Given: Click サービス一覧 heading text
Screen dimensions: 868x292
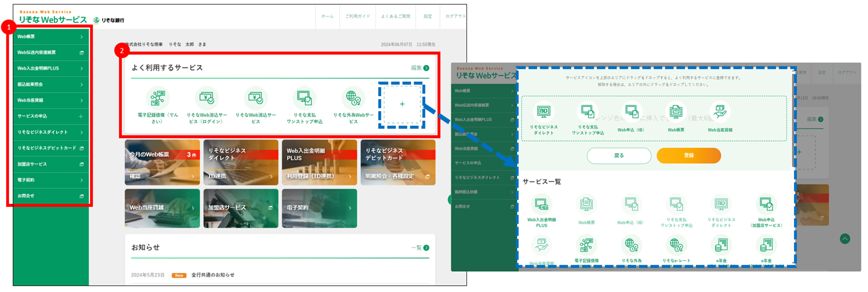Looking at the screenshot, I should 542,182.
